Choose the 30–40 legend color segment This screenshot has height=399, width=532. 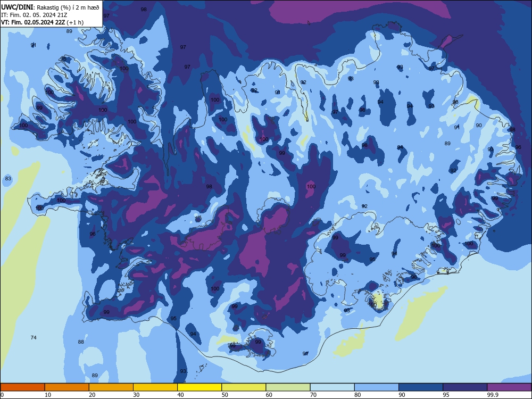pos(155,387)
